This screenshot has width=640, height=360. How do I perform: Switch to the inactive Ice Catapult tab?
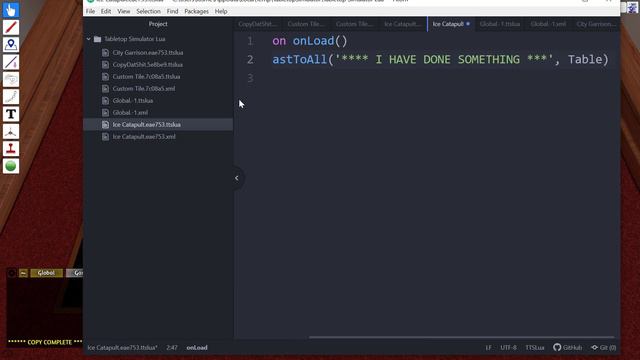402,24
